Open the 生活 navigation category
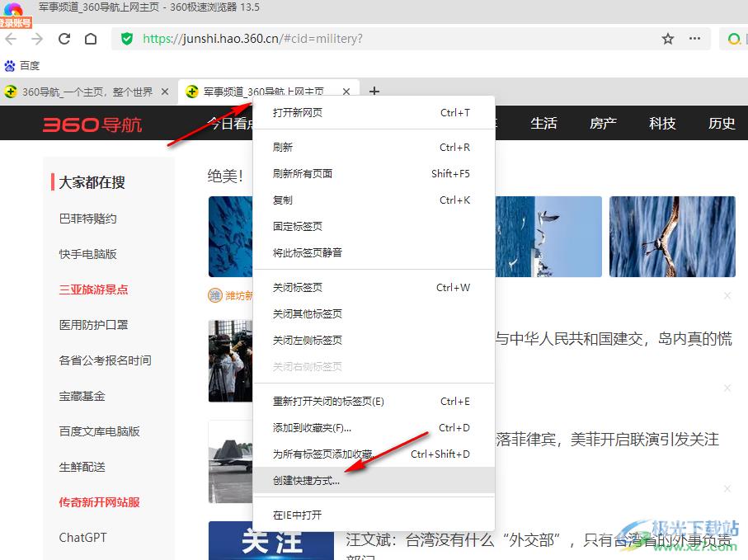 coord(543,124)
